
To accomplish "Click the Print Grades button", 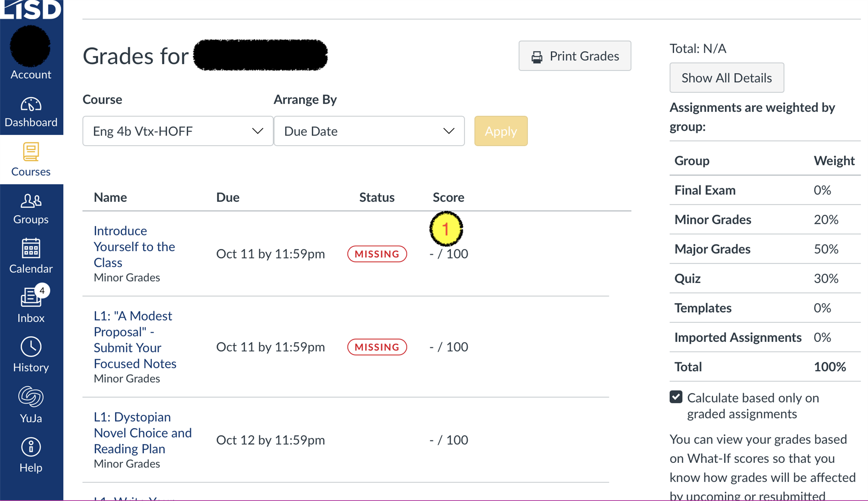I will [x=575, y=56].
